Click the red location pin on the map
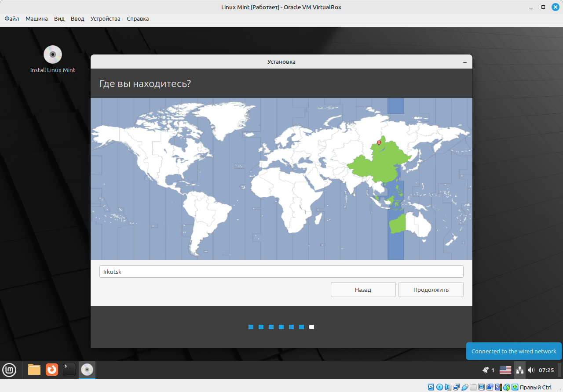 click(x=379, y=142)
